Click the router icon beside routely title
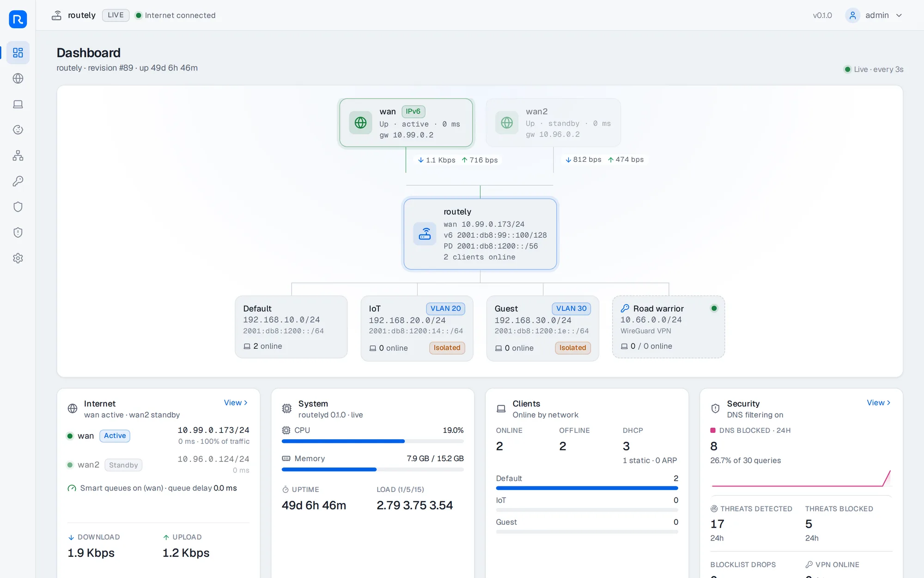924x578 pixels. click(x=56, y=15)
